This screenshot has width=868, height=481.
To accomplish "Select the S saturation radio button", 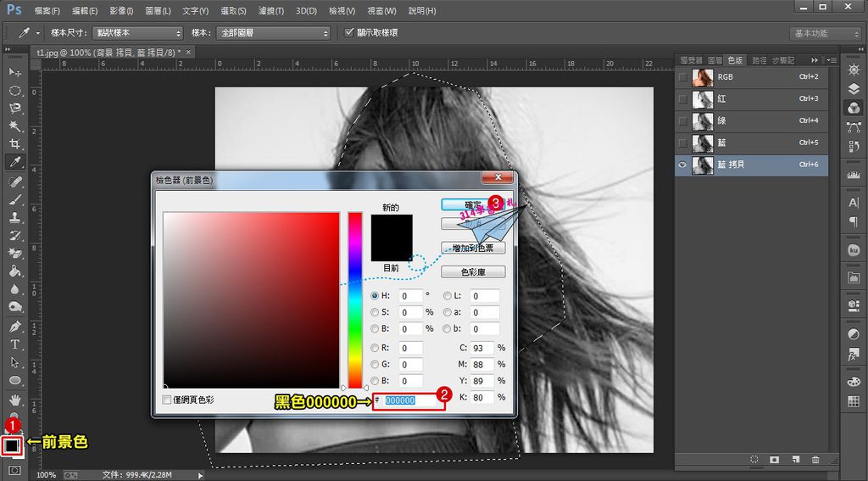I will (375, 312).
